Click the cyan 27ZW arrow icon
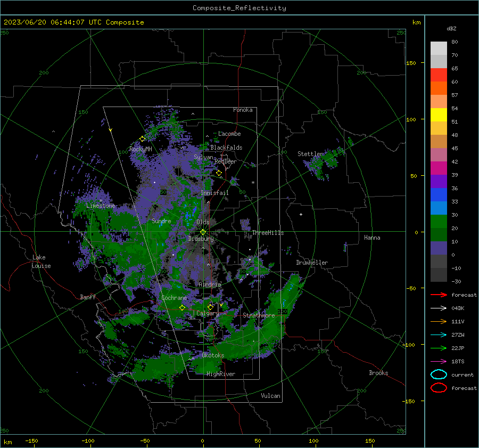This screenshot has height=448, width=479. (x=439, y=335)
